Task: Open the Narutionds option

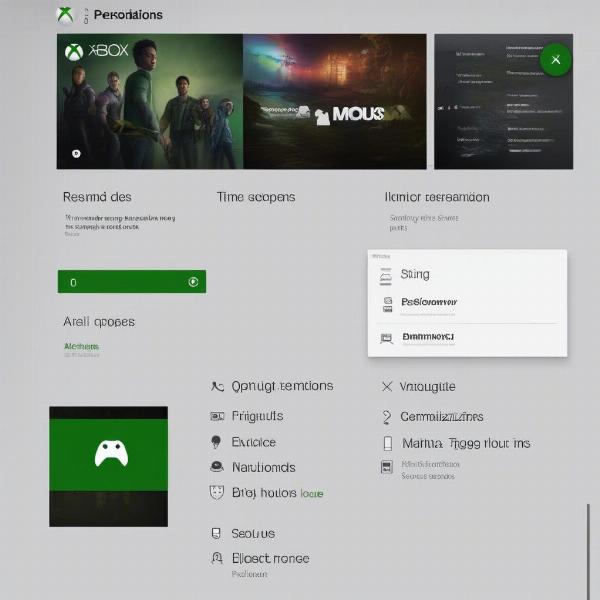Action: pyautogui.click(x=264, y=467)
